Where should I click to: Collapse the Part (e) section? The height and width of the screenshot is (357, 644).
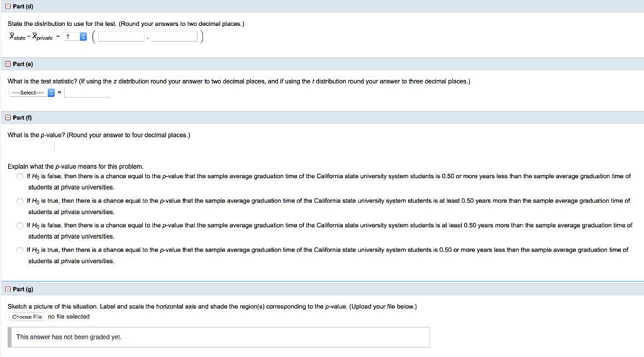8,64
